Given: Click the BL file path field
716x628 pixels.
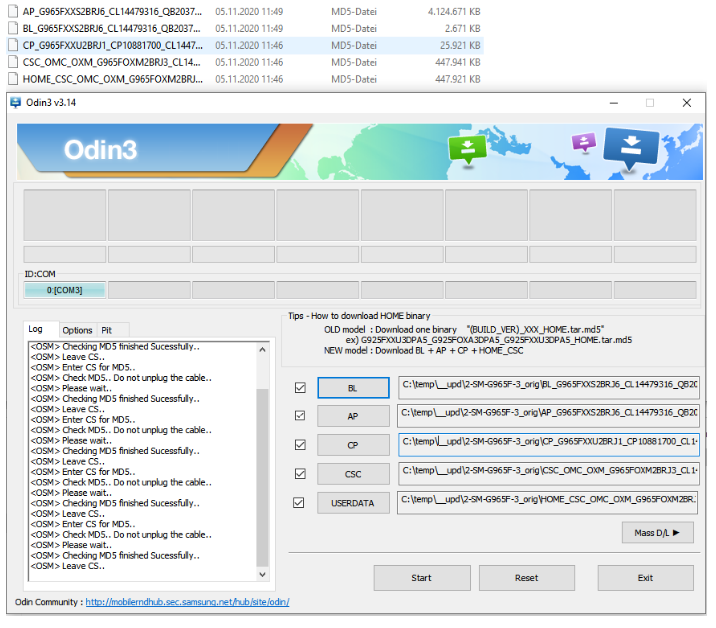Looking at the screenshot, I should tap(548, 387).
